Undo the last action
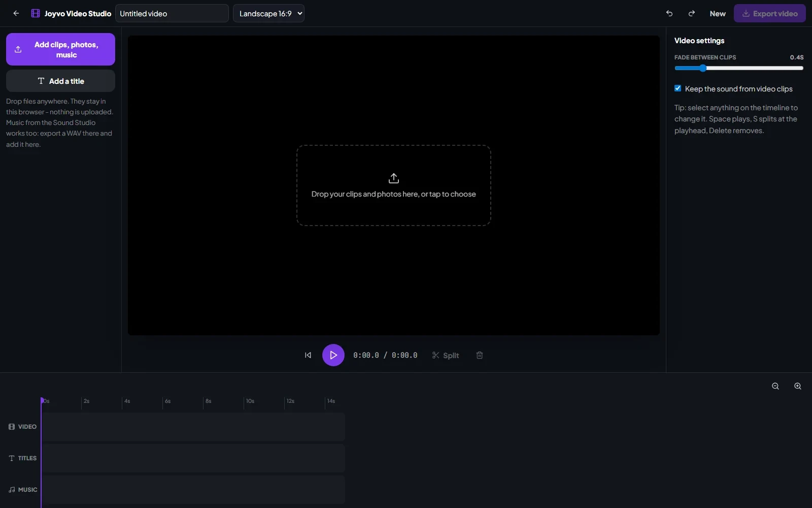 click(669, 14)
